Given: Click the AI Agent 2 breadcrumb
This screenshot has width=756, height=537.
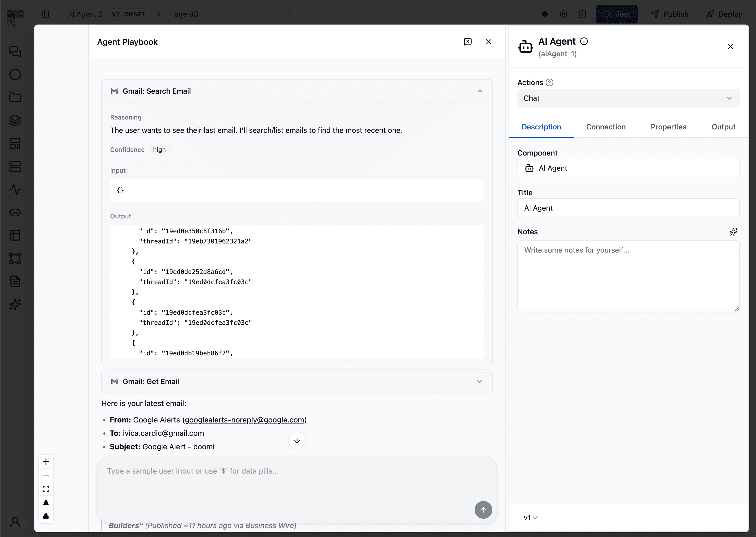Looking at the screenshot, I should pyautogui.click(x=85, y=14).
